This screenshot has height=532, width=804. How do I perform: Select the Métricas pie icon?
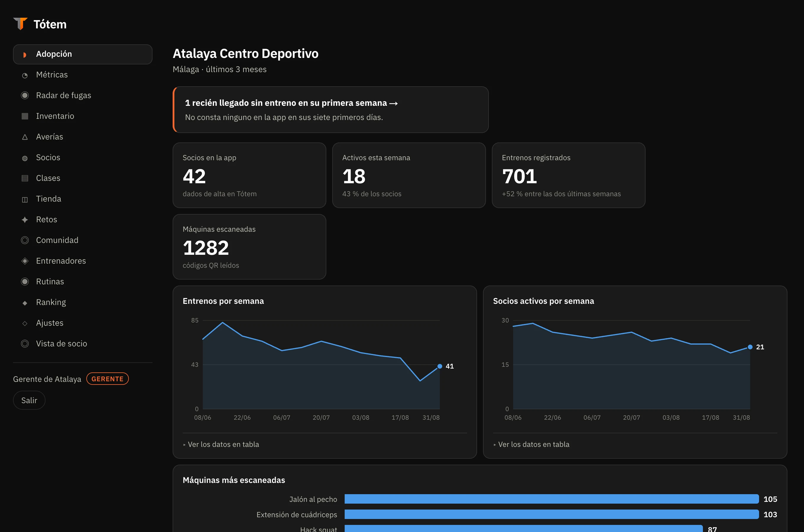click(25, 75)
